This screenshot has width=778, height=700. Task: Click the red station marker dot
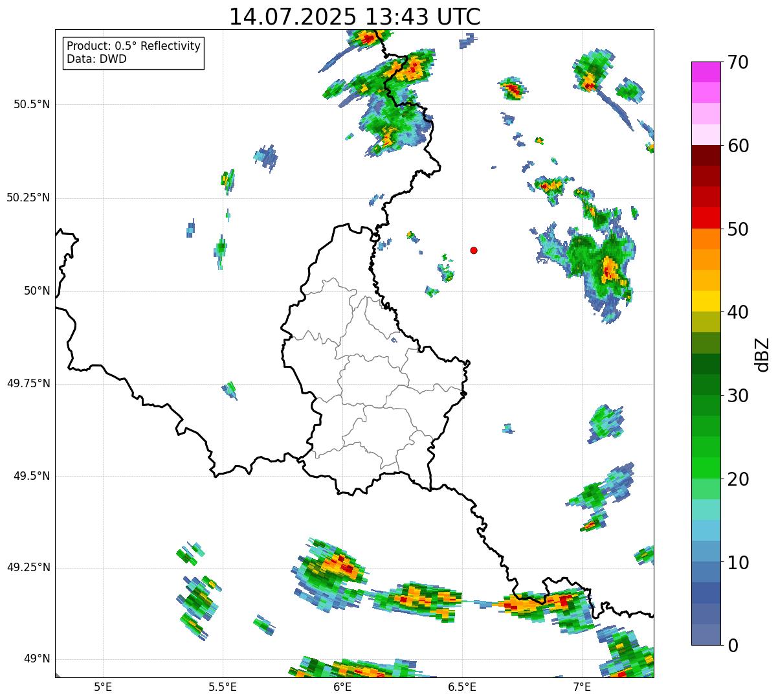click(x=474, y=250)
